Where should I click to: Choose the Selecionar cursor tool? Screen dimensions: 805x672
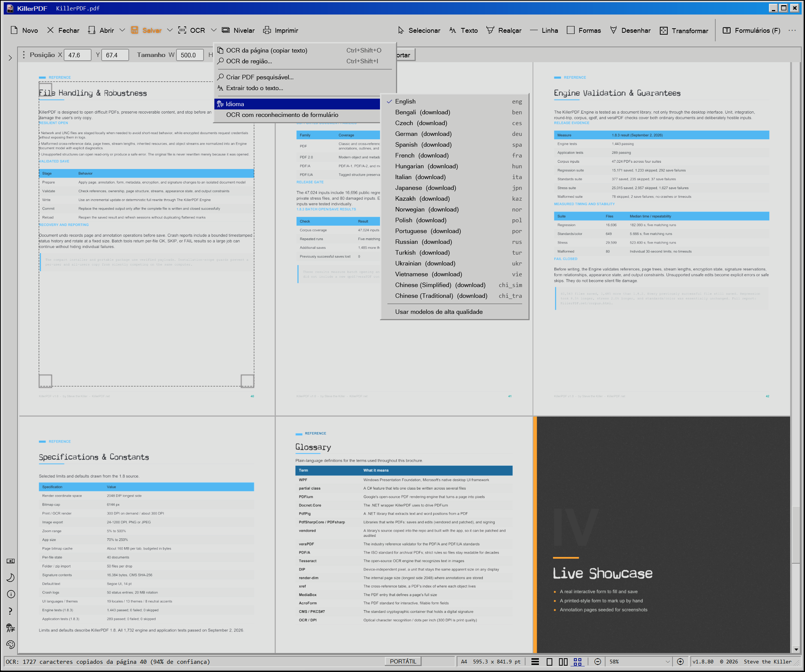point(419,30)
